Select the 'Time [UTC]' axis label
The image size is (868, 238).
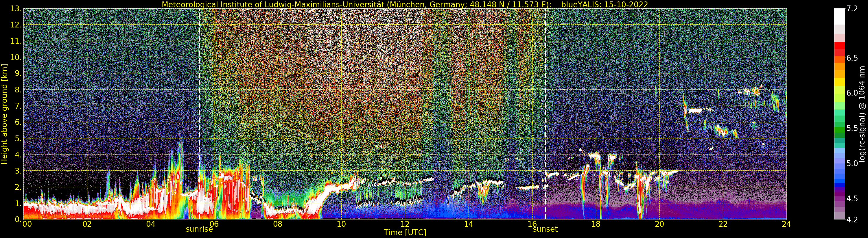tap(405, 233)
